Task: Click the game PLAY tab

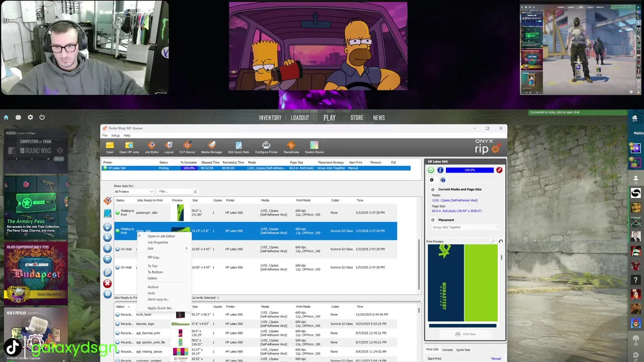Action: [x=330, y=118]
